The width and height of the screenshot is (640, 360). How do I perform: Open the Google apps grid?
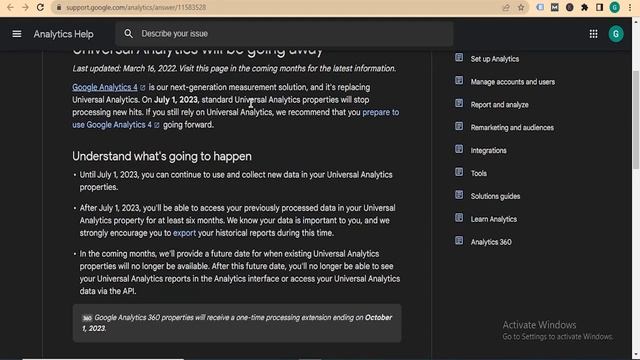(593, 34)
